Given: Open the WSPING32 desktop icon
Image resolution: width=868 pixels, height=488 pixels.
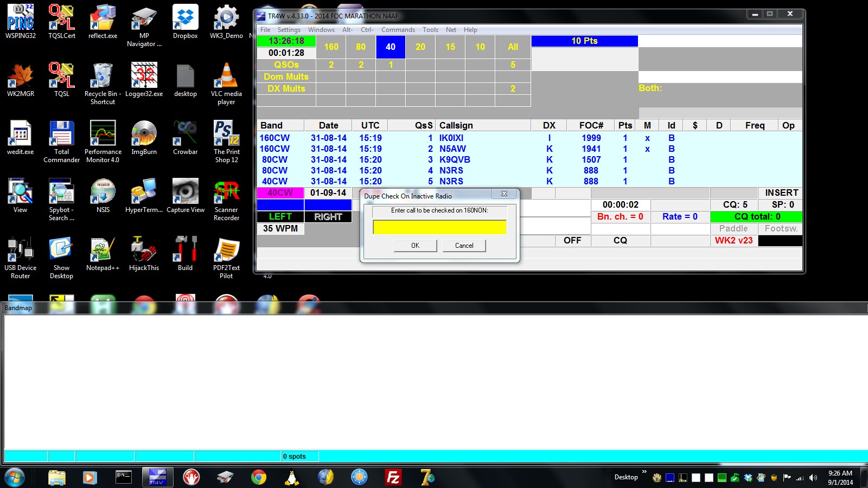Looking at the screenshot, I should (21, 22).
